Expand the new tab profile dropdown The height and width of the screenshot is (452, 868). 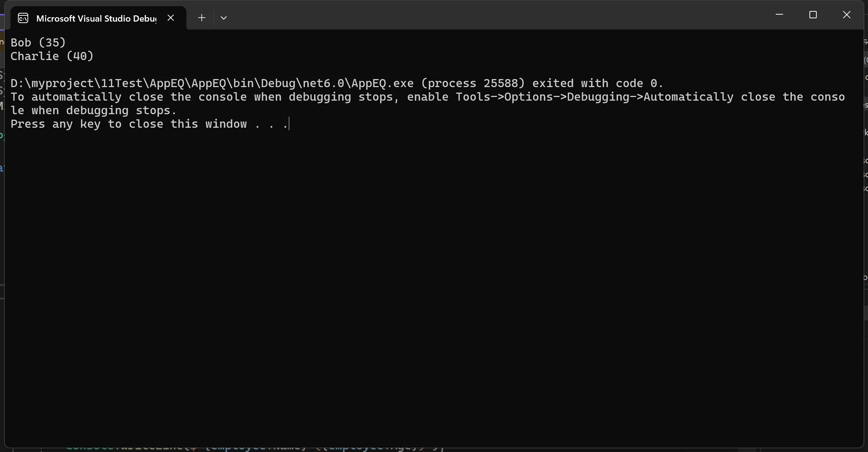coord(224,18)
